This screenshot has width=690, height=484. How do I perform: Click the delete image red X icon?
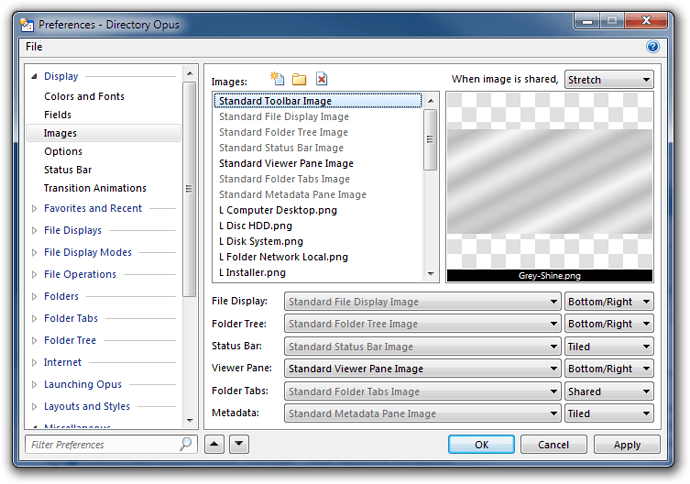(322, 79)
